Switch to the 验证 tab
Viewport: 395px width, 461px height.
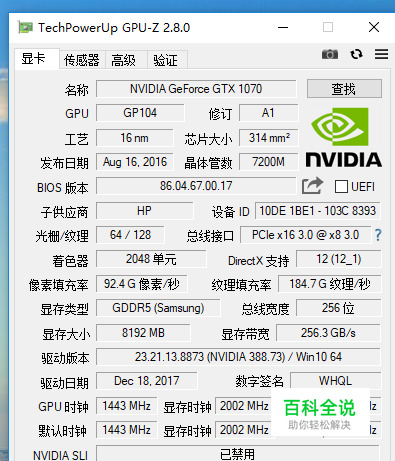point(167,60)
